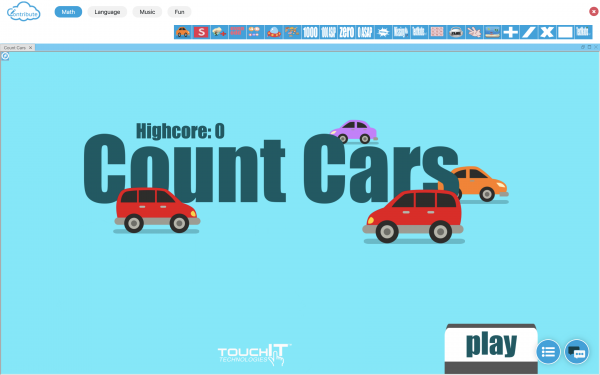Screen dimensions: 600x375
Task: Close the Count Cars tab
Action: tap(31, 47)
